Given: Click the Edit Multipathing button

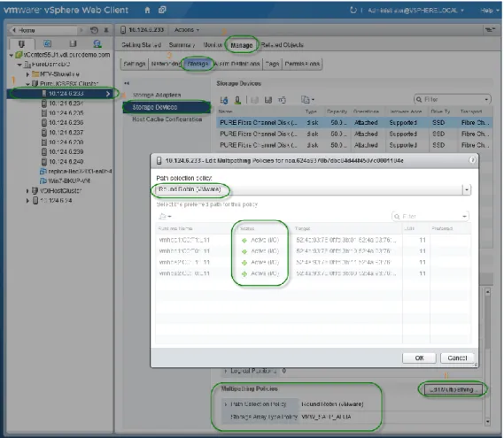Looking at the screenshot, I should [x=453, y=389].
